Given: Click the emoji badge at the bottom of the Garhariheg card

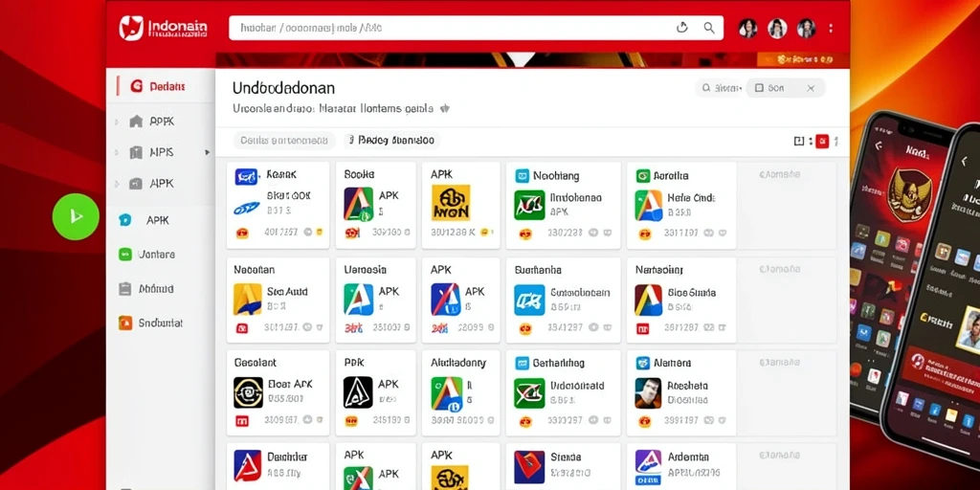Looking at the screenshot, I should point(525,421).
